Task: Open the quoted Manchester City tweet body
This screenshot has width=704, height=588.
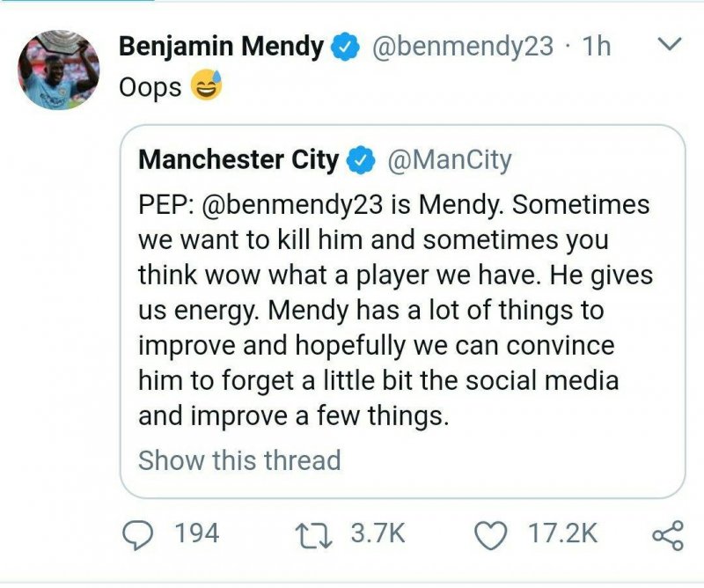Action: tap(396, 308)
